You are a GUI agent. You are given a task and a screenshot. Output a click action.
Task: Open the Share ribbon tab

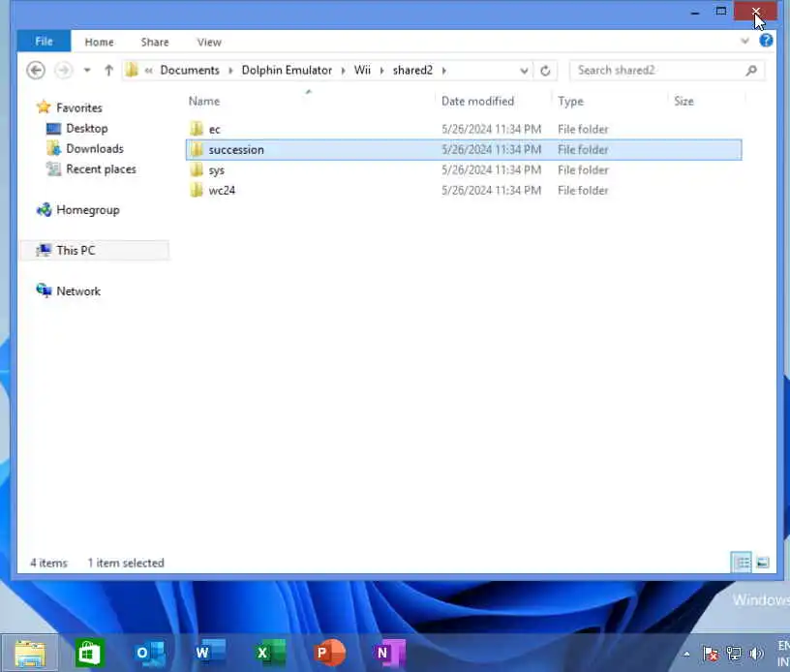155,43
